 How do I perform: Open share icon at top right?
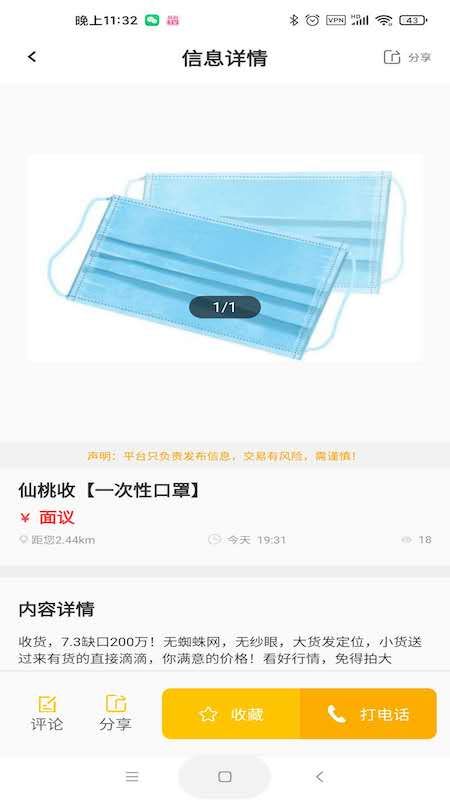coord(392,57)
